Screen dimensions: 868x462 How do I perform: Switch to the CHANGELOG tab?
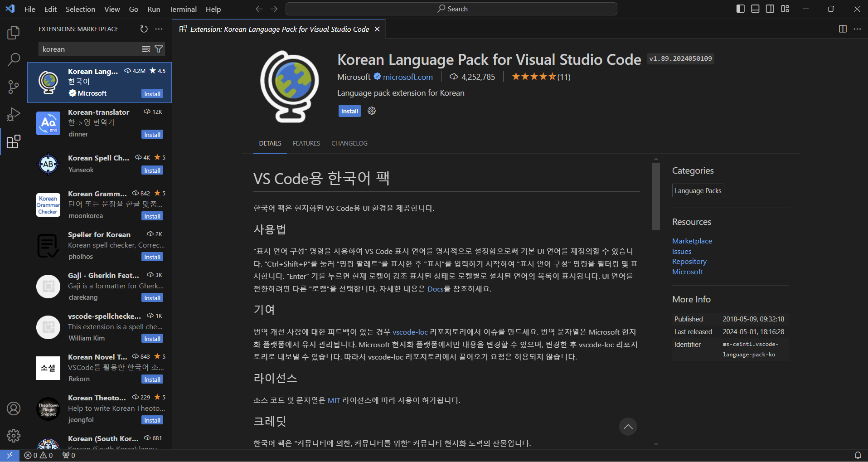pyautogui.click(x=349, y=143)
